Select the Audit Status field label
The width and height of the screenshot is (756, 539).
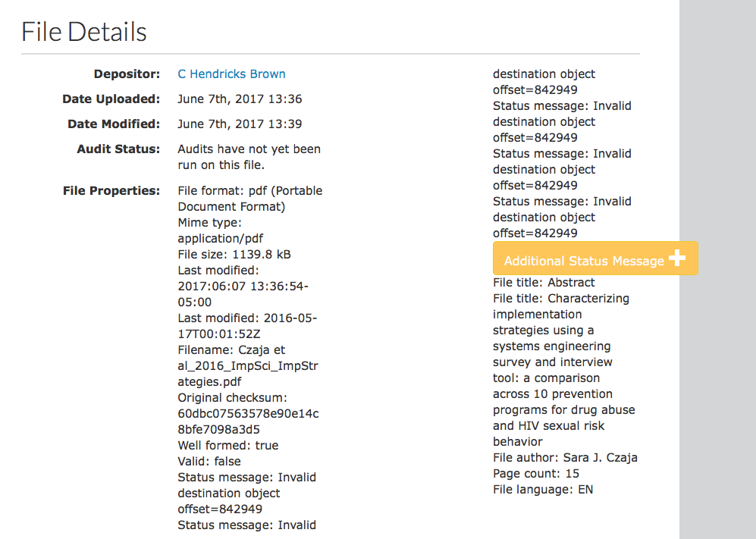pos(118,149)
